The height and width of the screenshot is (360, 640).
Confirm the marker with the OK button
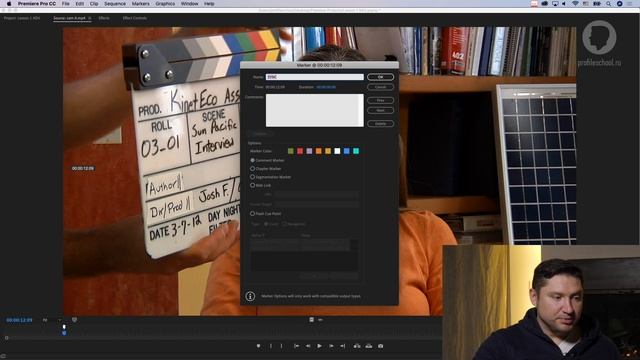coord(380,77)
